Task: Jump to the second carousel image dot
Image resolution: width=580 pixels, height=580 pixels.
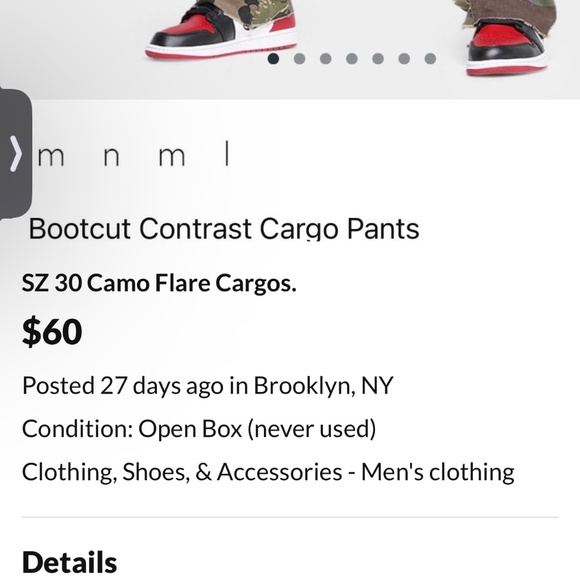Action: coord(299,58)
